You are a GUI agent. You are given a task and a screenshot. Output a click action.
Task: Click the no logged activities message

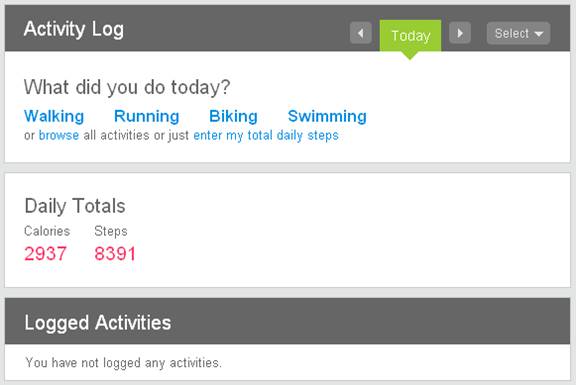(123, 363)
